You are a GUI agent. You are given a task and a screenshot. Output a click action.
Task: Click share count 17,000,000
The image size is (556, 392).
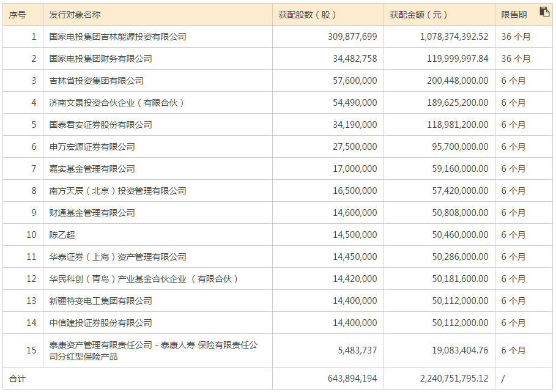(355, 169)
